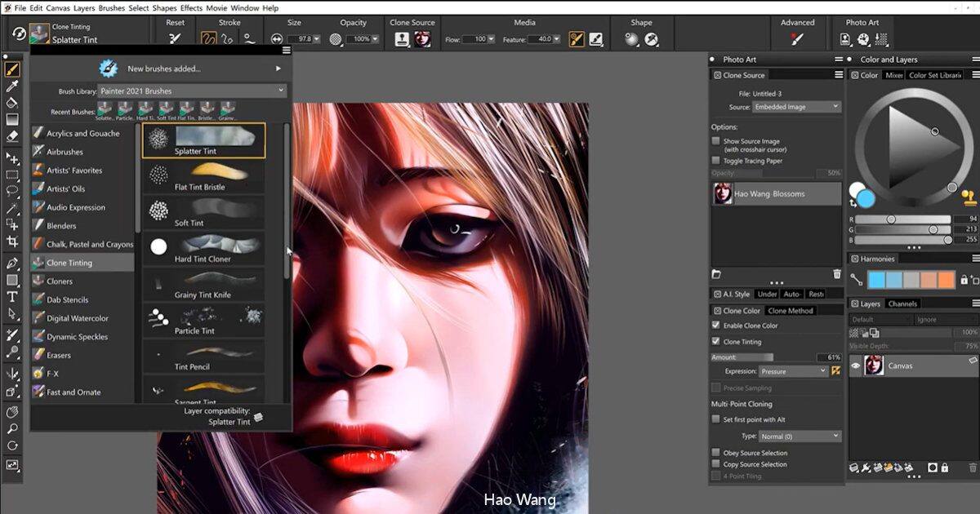Viewport: 980px width, 514px height.
Task: Open the Opacity value dropdown arrow
Action: (376, 39)
